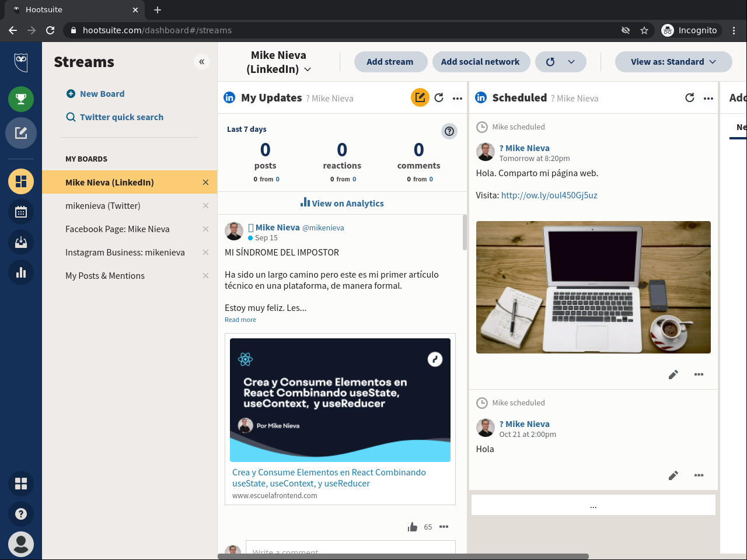
Task: Open more options for Tomorrow 8:20pm post
Action: 699,374
